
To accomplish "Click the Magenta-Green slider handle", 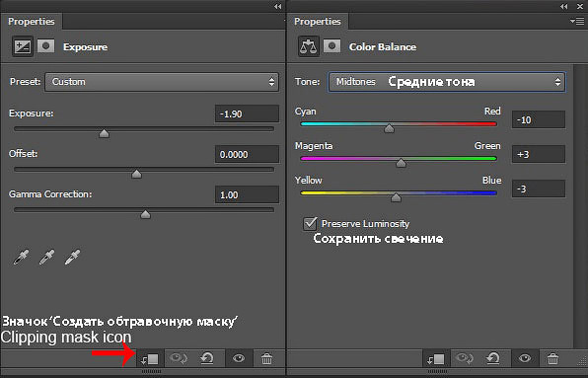I will pos(402,163).
